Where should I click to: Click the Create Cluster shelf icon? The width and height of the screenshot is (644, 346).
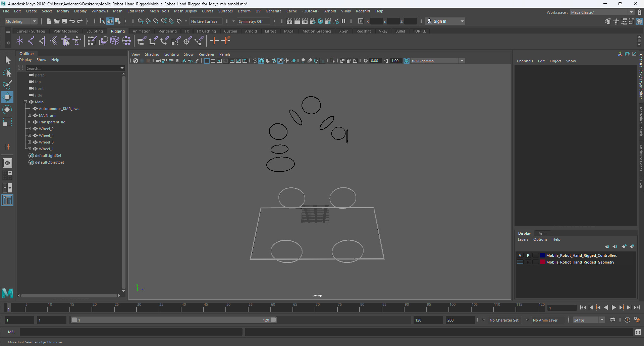click(x=126, y=41)
